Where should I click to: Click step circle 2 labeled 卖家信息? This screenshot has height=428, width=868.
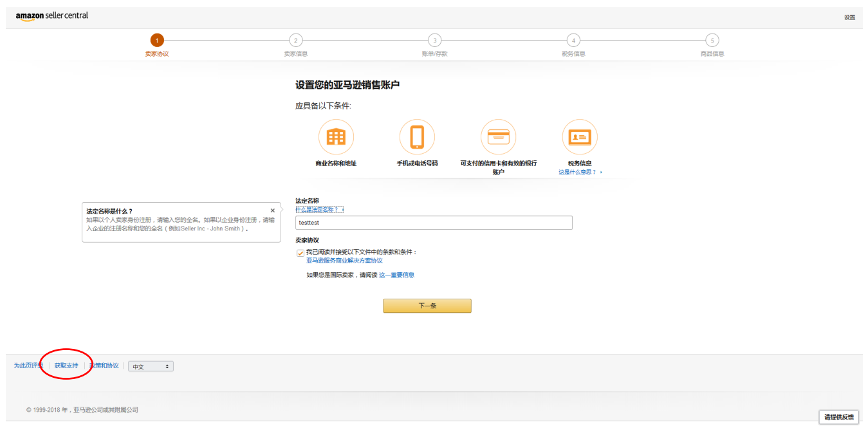[296, 40]
